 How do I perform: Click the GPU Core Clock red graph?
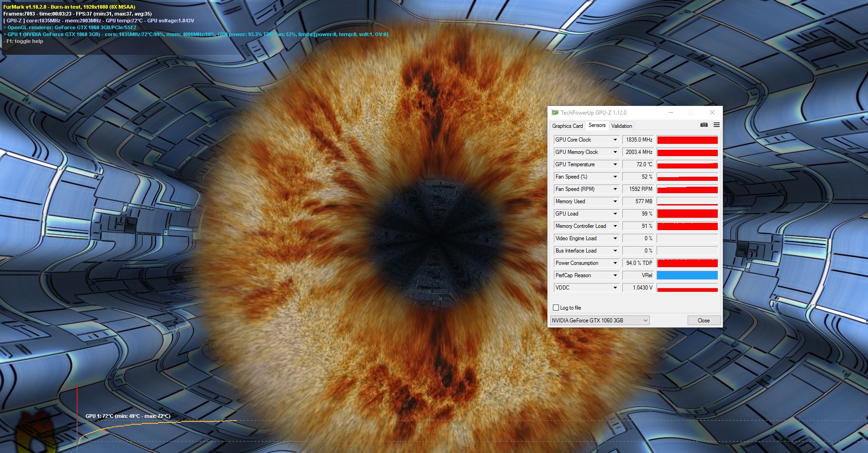[x=687, y=140]
